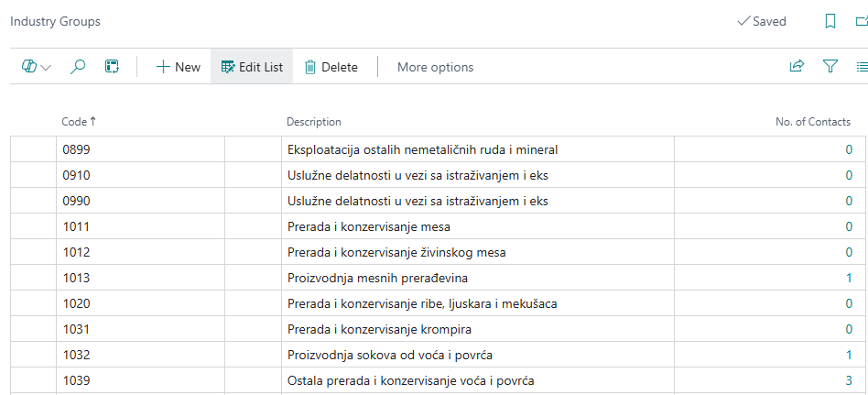Viewport: 868px width, 395px height.
Task: Click the Description column header
Action: pos(314,122)
